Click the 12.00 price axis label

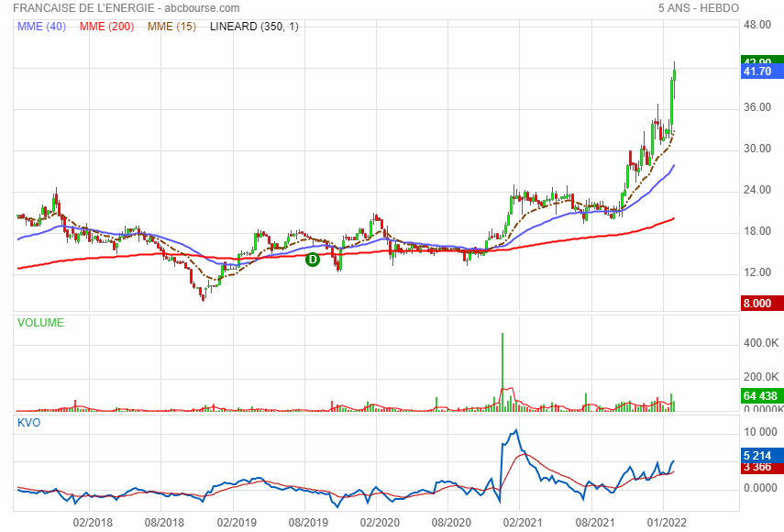point(757,272)
